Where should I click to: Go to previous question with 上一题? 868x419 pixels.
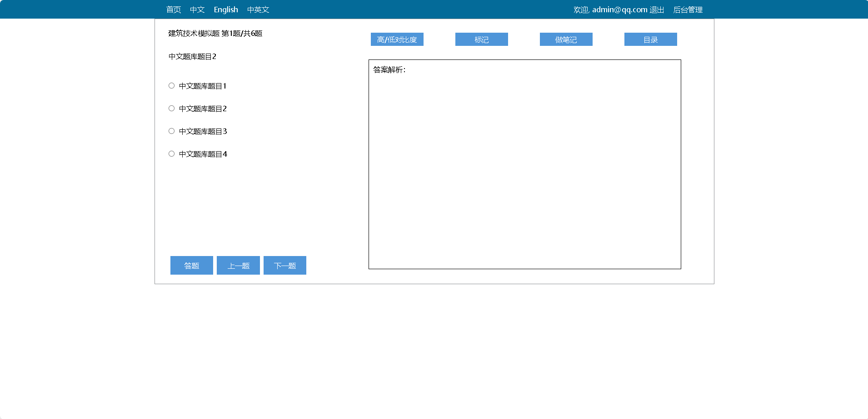pyautogui.click(x=238, y=266)
